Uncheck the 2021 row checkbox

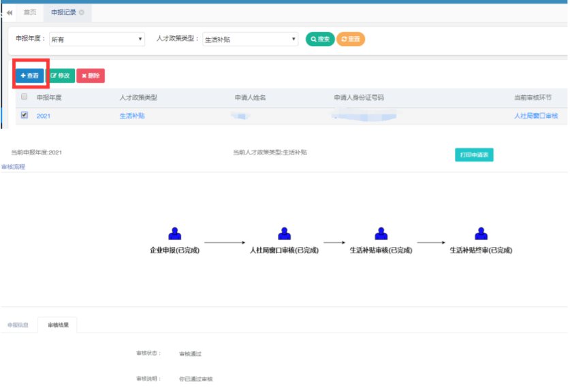pyautogui.click(x=25, y=116)
